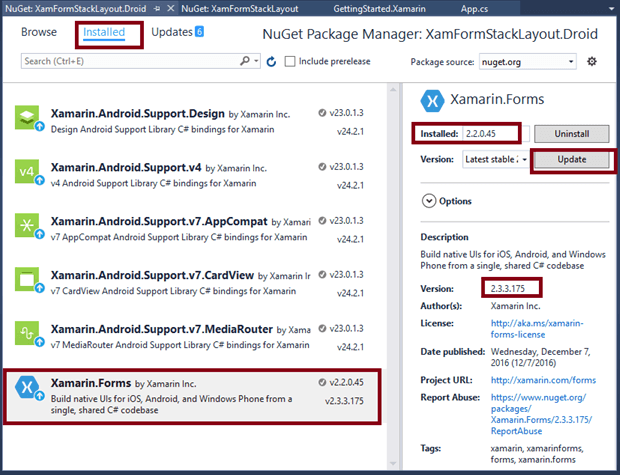This screenshot has height=475, width=620.
Task: Click the v7.AppCompat package icon
Action: [27, 225]
